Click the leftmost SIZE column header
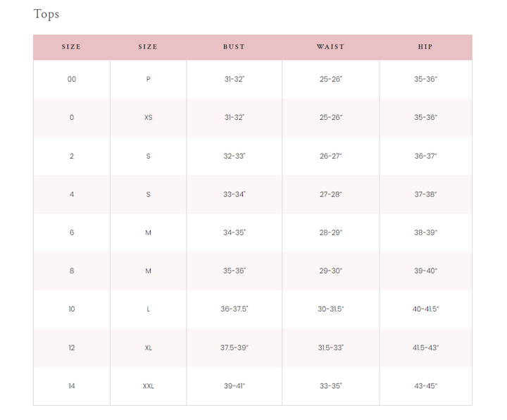 tap(71, 47)
